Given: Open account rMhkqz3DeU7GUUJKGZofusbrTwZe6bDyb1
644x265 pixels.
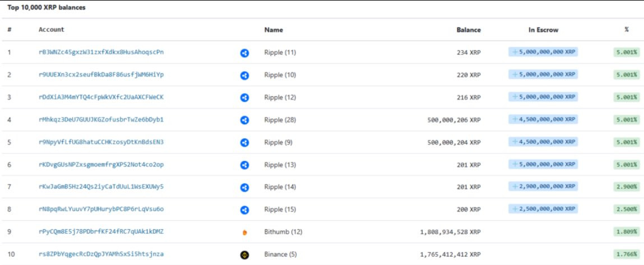Looking at the screenshot, I should click(x=101, y=119).
